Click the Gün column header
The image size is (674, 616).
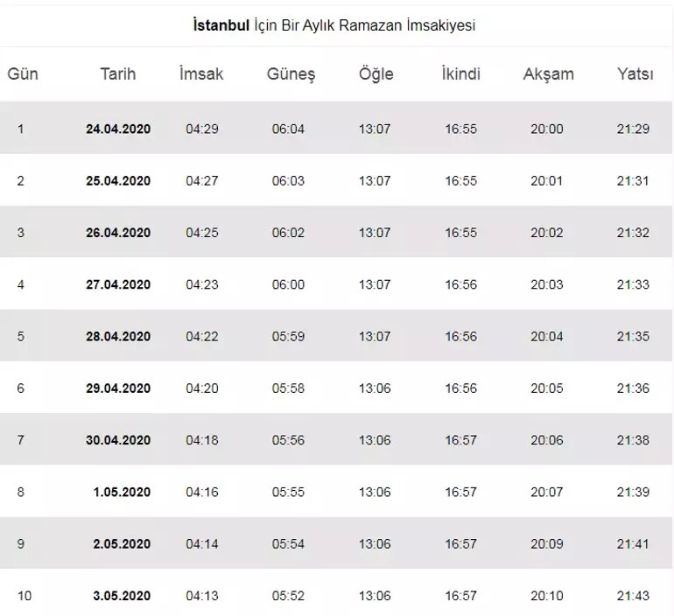pyautogui.click(x=23, y=73)
